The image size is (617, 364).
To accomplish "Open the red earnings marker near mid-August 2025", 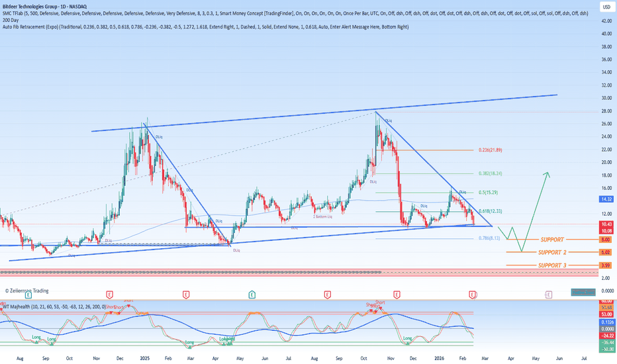I will (327, 295).
